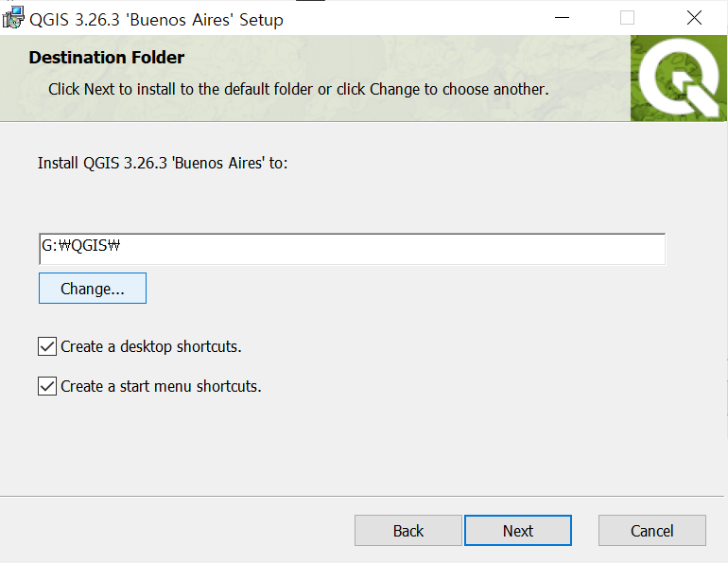Click the destination path field G:\QGIS\

352,249
